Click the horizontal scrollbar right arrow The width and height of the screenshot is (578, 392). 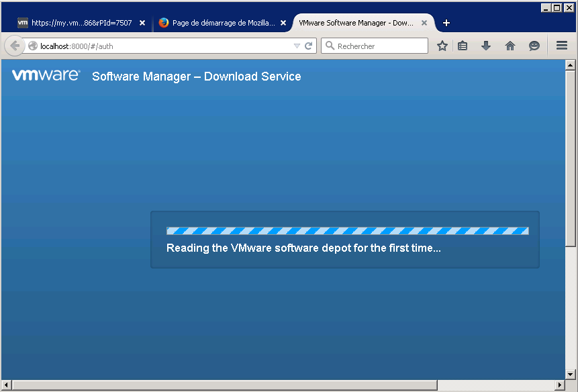pyautogui.click(x=560, y=385)
